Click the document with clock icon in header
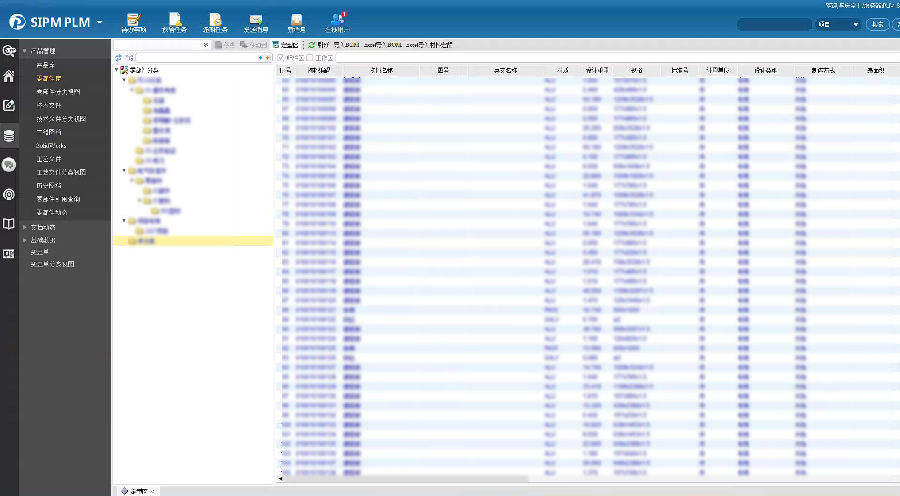Screen dimensions: 900x496 [x=216, y=20]
